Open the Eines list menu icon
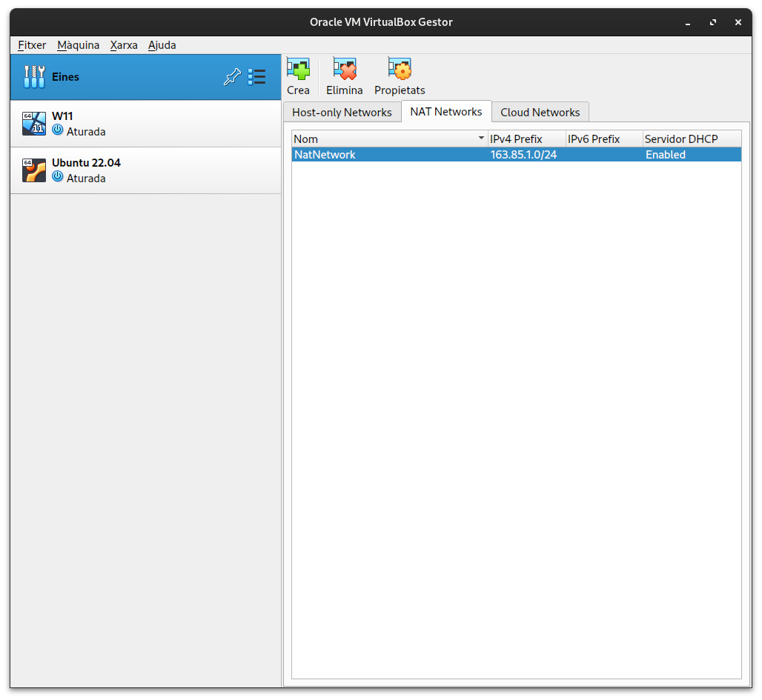Viewport: 762px width, 700px height. [x=256, y=77]
